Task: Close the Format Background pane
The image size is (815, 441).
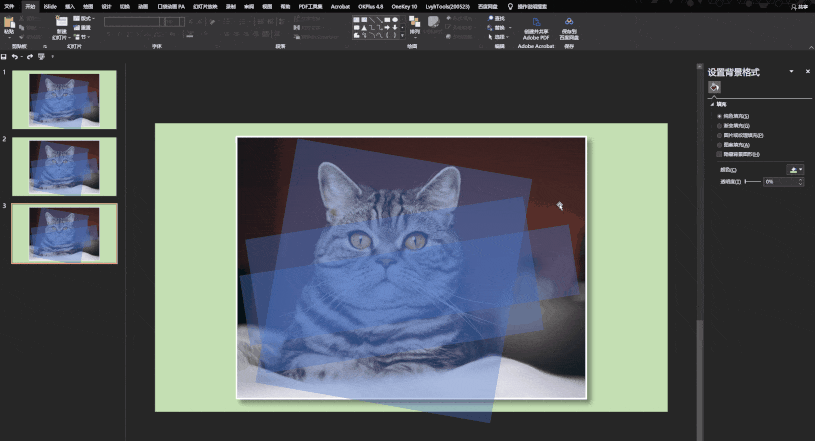Action: click(808, 71)
